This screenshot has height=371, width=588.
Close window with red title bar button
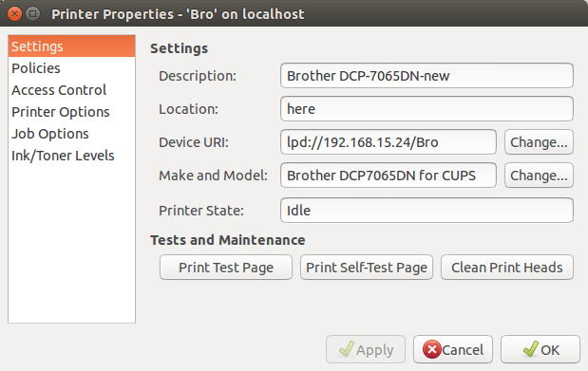click(x=14, y=14)
